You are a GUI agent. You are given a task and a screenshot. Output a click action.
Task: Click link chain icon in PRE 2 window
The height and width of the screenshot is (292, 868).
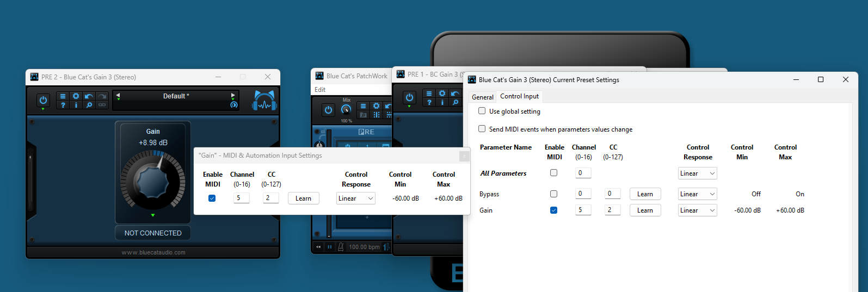pyautogui.click(x=102, y=105)
